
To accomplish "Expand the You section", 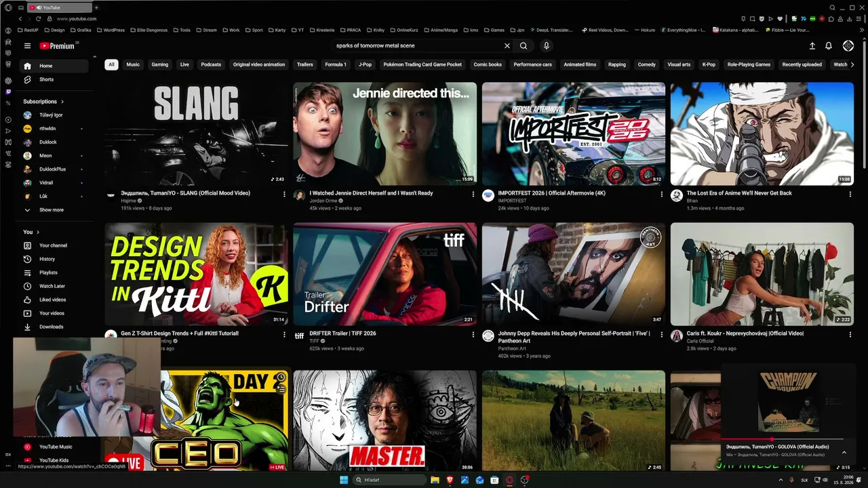I will coord(31,232).
